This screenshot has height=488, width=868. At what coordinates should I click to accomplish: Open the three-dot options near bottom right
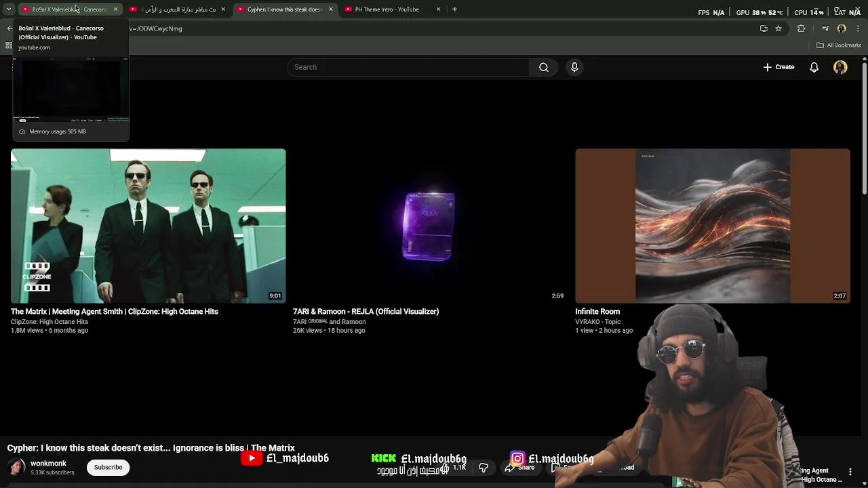coord(850,471)
